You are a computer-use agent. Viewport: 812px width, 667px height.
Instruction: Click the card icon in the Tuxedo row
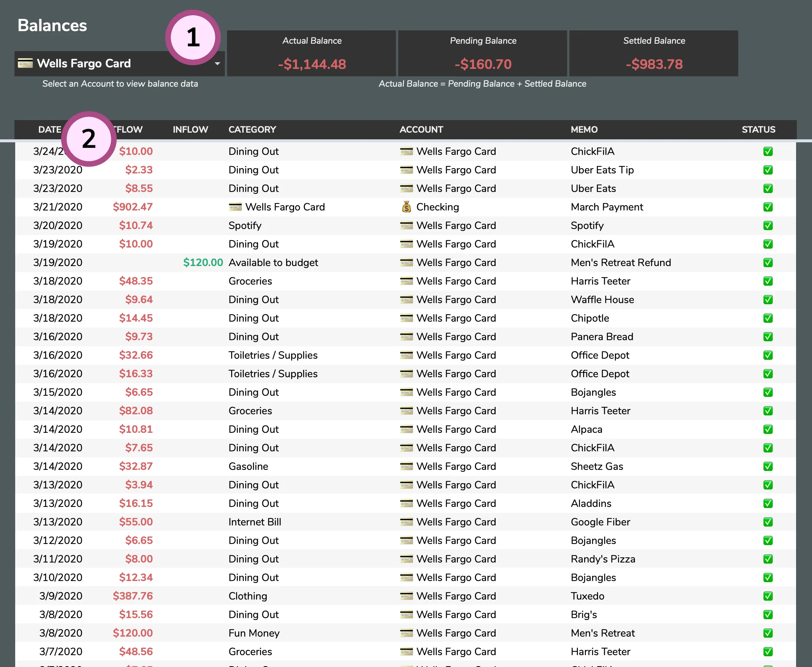(x=406, y=596)
